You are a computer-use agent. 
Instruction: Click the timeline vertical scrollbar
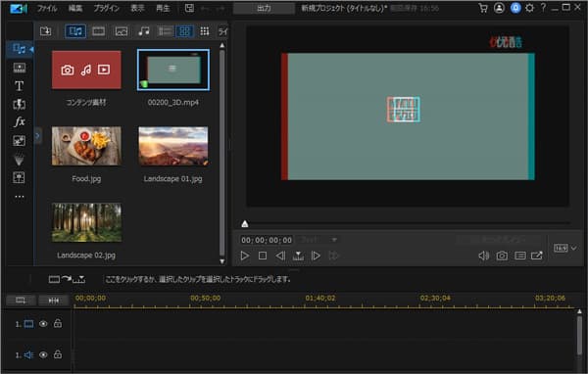580,335
